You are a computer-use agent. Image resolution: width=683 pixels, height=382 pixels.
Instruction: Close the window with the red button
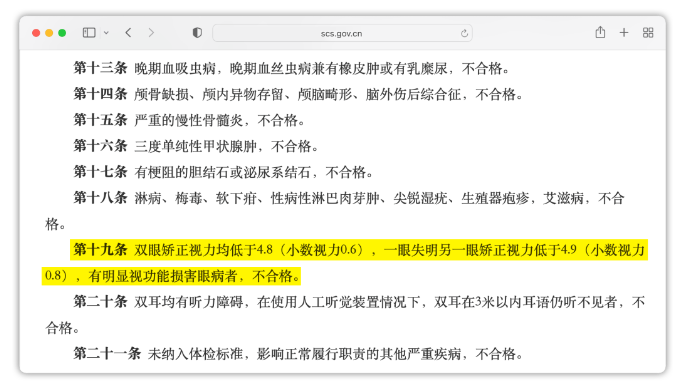click(36, 33)
